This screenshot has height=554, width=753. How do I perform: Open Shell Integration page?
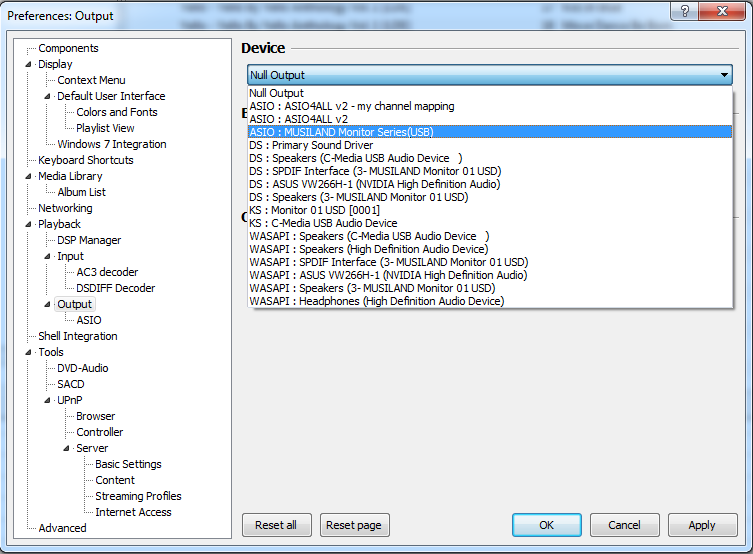coord(78,336)
